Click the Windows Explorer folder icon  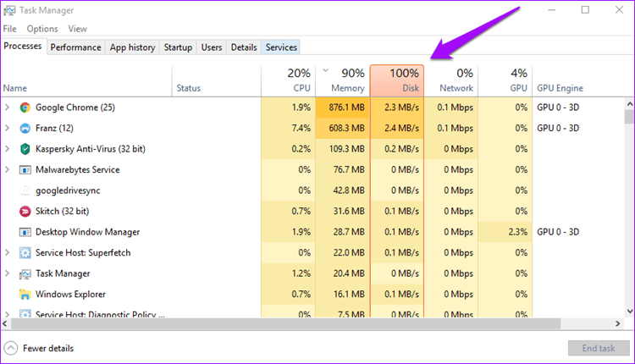pyautogui.click(x=25, y=295)
